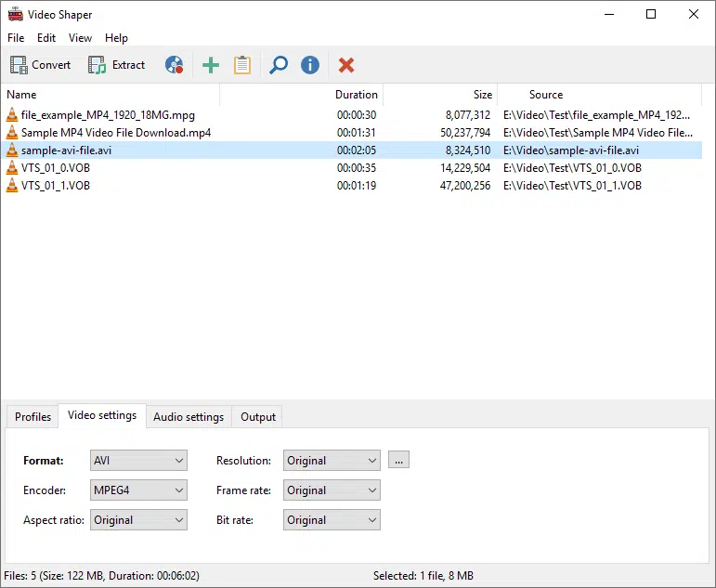
Task: Maximize the Video Shaper window
Action: coord(651,14)
